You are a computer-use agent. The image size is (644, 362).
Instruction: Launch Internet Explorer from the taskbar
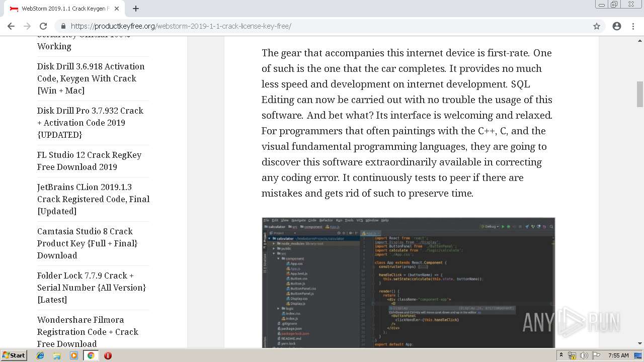click(40, 355)
